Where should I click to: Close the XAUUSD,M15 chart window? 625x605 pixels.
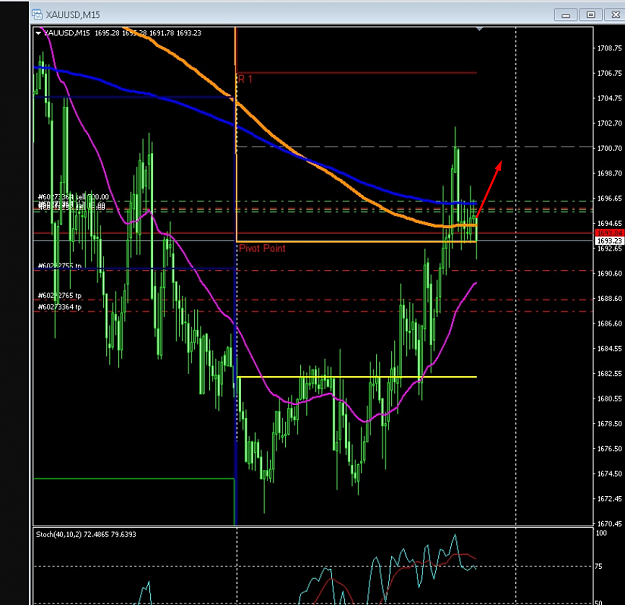pyautogui.click(x=615, y=15)
